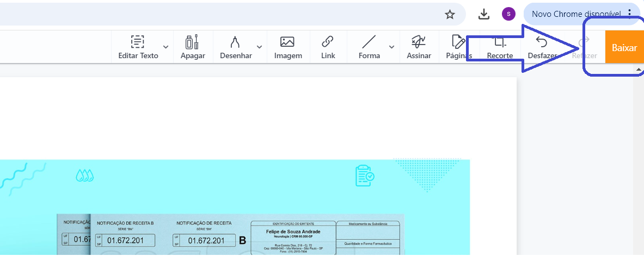Select the Editar Texto tool
The image size is (644, 256).
point(138,47)
